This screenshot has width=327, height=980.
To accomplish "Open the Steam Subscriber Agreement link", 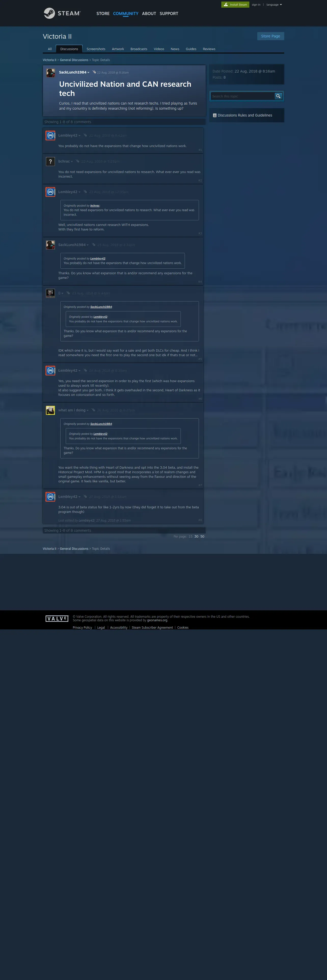I will click(152, 628).
